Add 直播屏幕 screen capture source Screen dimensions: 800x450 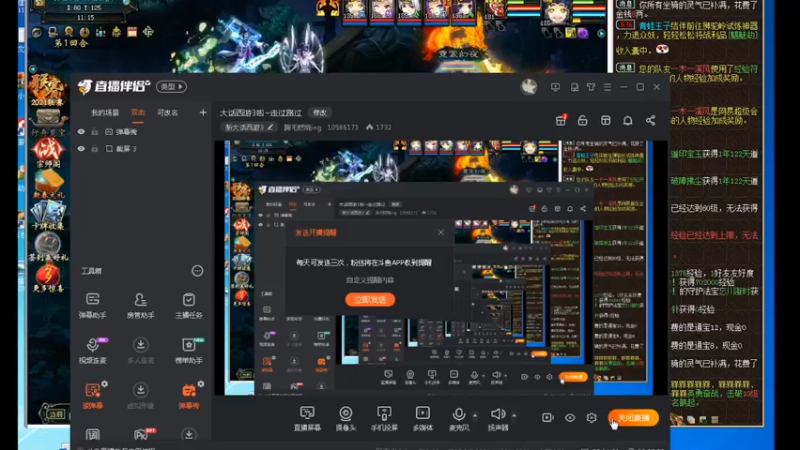coord(307,418)
